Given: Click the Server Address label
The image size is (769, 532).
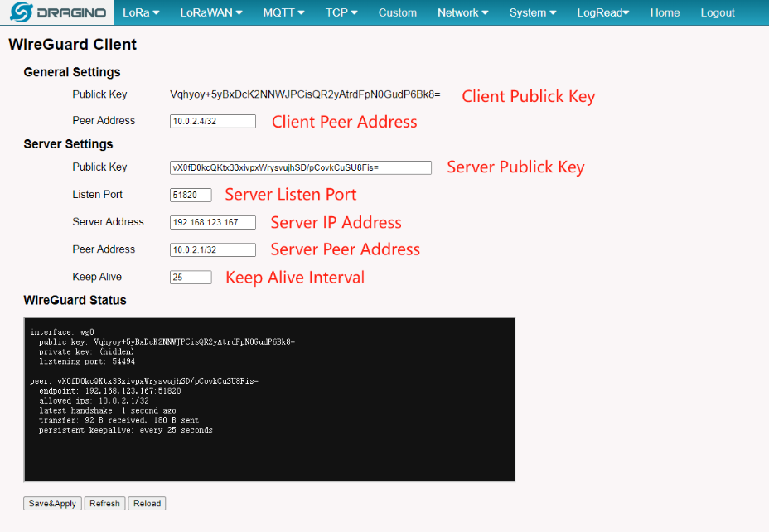Looking at the screenshot, I should pos(108,221).
